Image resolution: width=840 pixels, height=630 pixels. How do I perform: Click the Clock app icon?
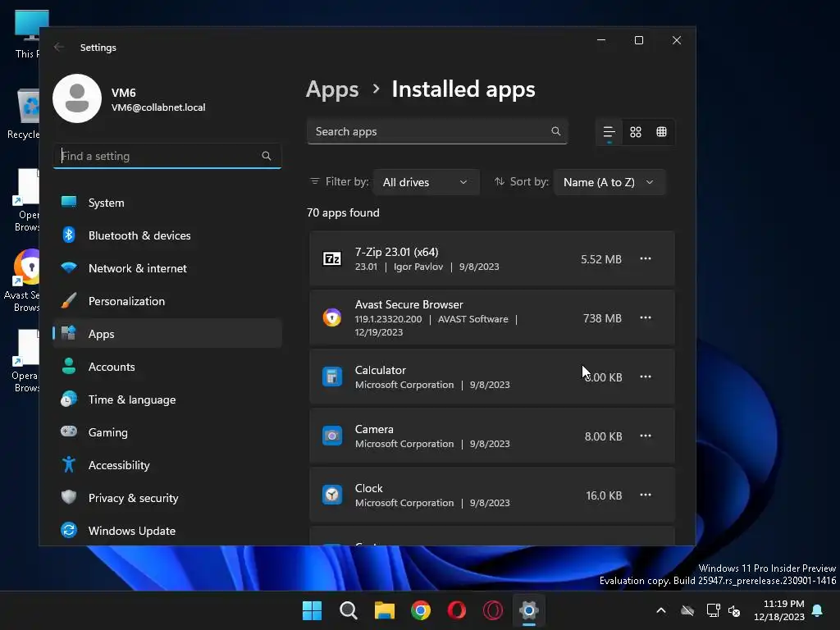coord(332,495)
